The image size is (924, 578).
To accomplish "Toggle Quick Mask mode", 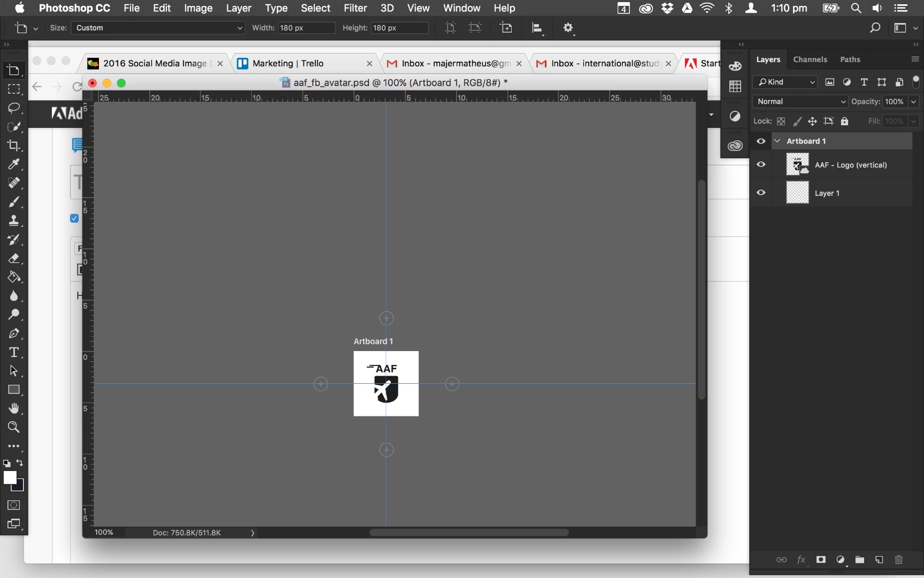I will (x=14, y=505).
